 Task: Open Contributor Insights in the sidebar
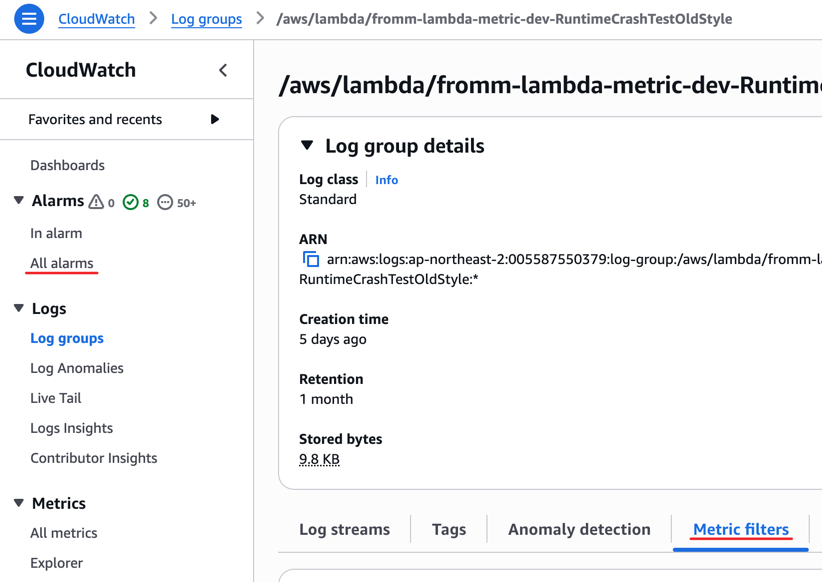pyautogui.click(x=94, y=458)
